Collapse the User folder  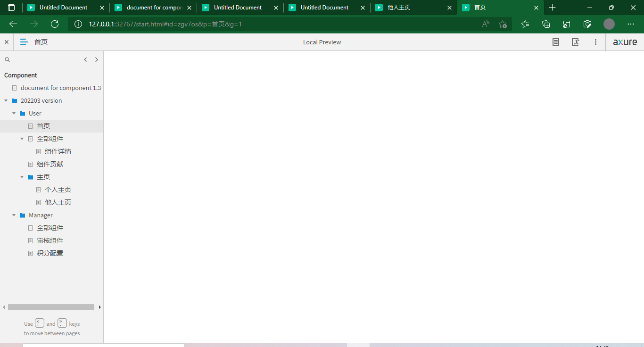[x=14, y=113]
